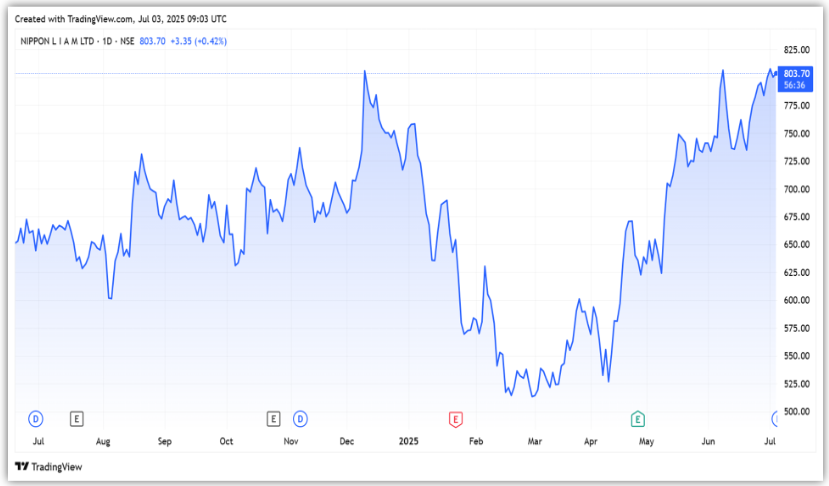
Task: Click the 650.00 level on price axis
Action: [x=796, y=245]
